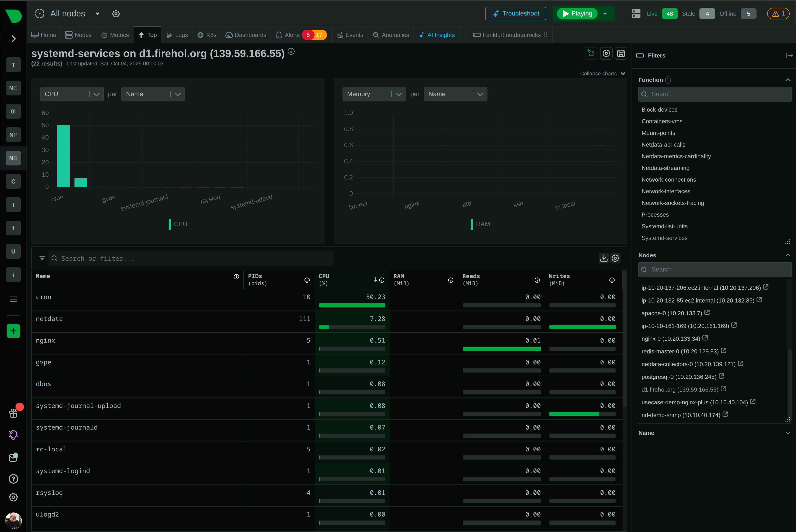Collapse charts using the chevron control
Viewport: 796px width, 532px height.
623,74
